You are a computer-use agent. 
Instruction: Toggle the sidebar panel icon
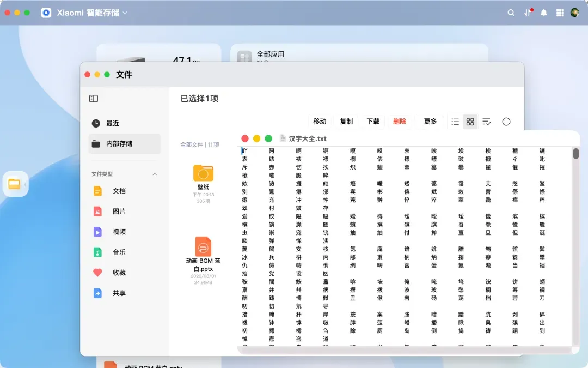click(94, 98)
